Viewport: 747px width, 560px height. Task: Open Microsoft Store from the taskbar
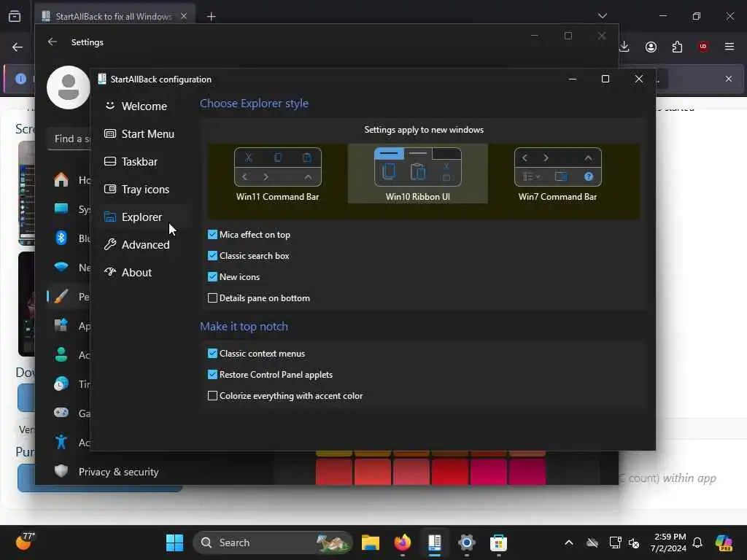pyautogui.click(x=498, y=542)
